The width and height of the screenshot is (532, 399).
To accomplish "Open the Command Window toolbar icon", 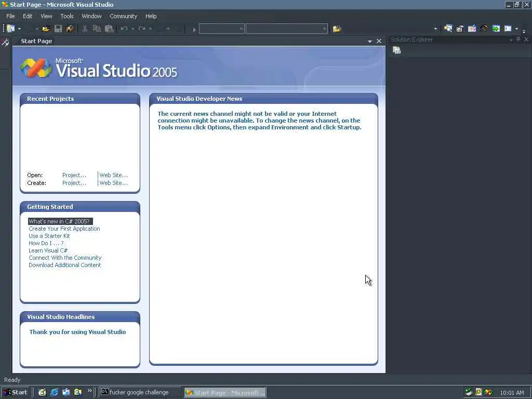I will point(508,29).
